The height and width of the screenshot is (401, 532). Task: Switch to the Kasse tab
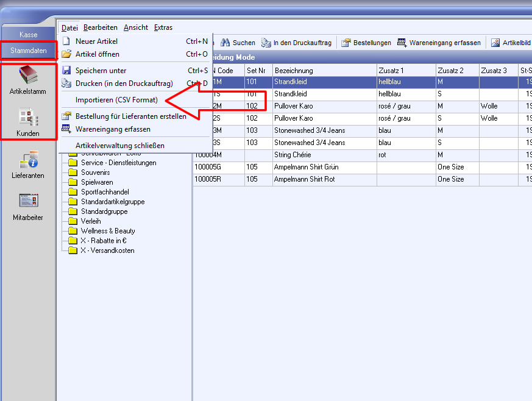click(x=28, y=35)
